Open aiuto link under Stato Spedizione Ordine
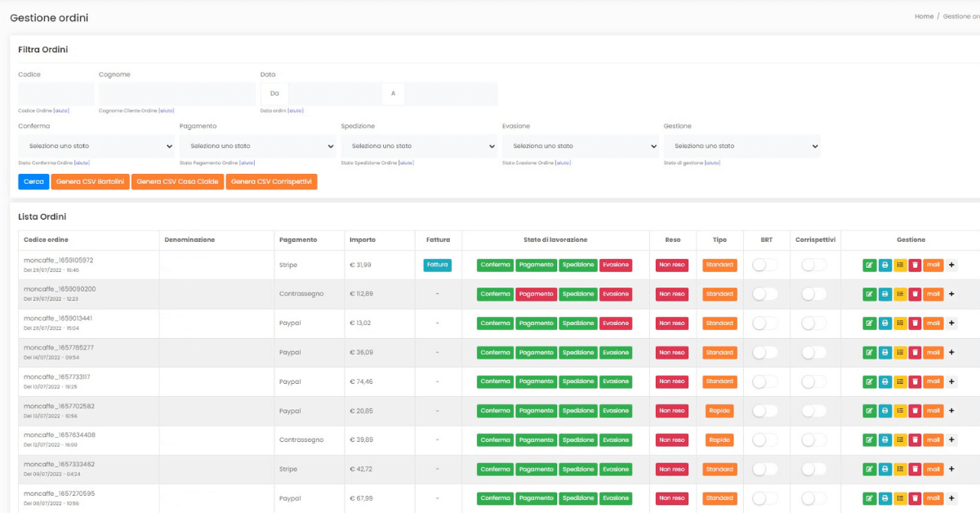This screenshot has height=513, width=980. [x=406, y=163]
